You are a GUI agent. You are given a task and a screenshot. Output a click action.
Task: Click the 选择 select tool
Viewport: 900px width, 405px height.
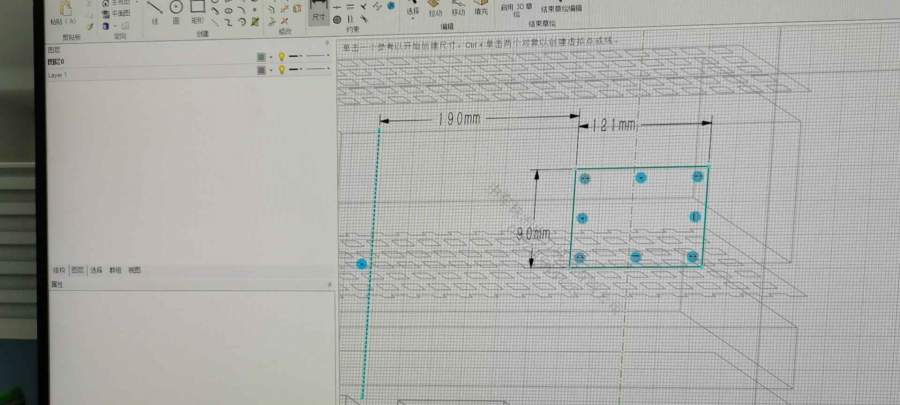[x=413, y=7]
